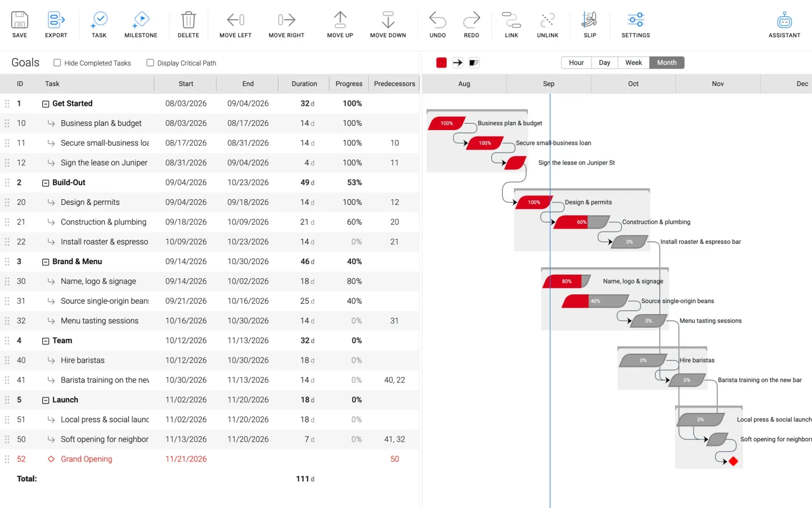Toggle the dependency arrows display button

tap(458, 63)
